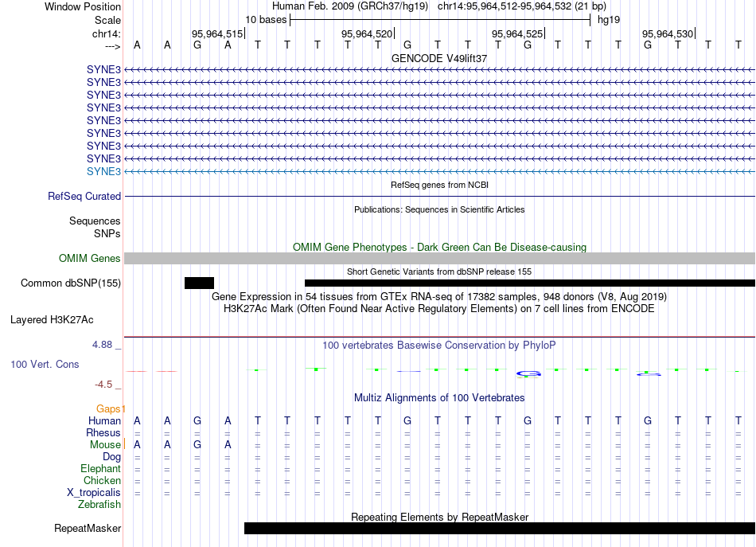Click the hg19 label beside the scale bar
756x547 pixels.
click(609, 20)
